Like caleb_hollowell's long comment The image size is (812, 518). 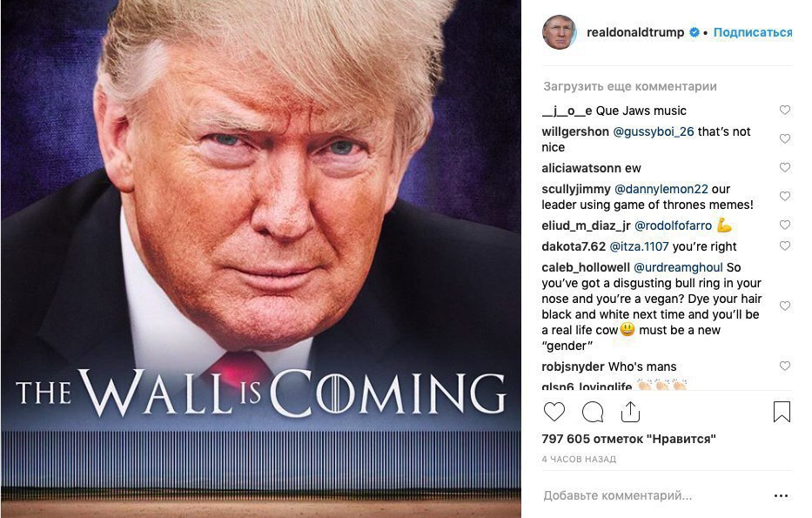[x=785, y=306]
